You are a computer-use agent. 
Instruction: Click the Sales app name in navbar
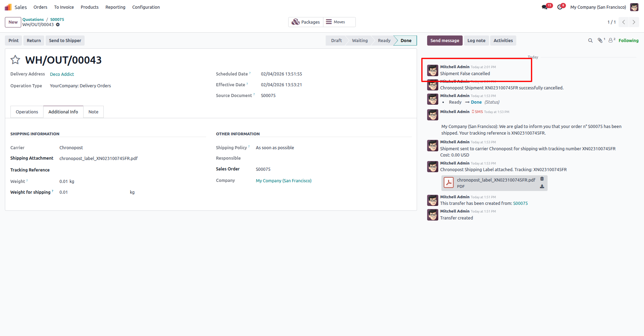[x=21, y=7]
